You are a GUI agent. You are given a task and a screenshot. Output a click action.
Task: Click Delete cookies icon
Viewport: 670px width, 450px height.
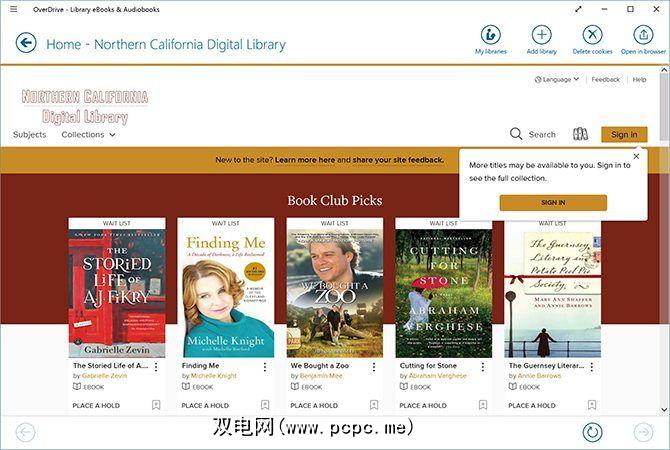(592, 35)
